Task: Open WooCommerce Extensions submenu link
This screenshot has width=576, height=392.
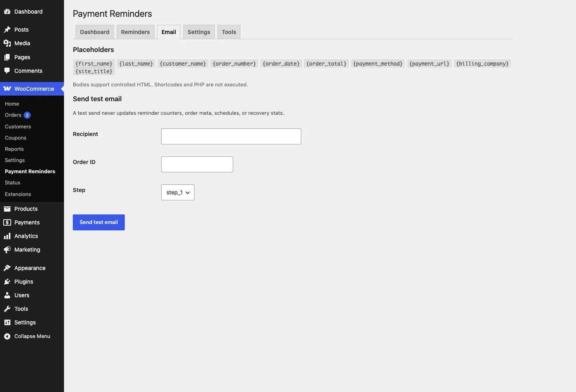Action: (18, 194)
